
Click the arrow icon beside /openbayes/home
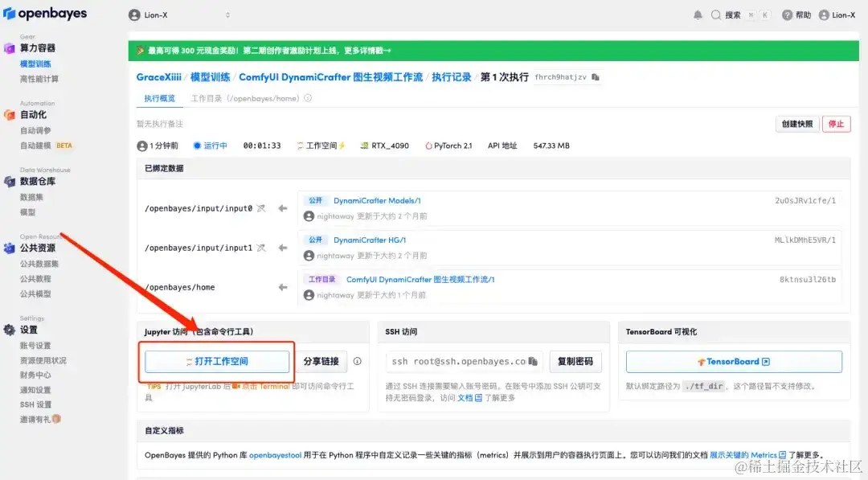pos(283,287)
